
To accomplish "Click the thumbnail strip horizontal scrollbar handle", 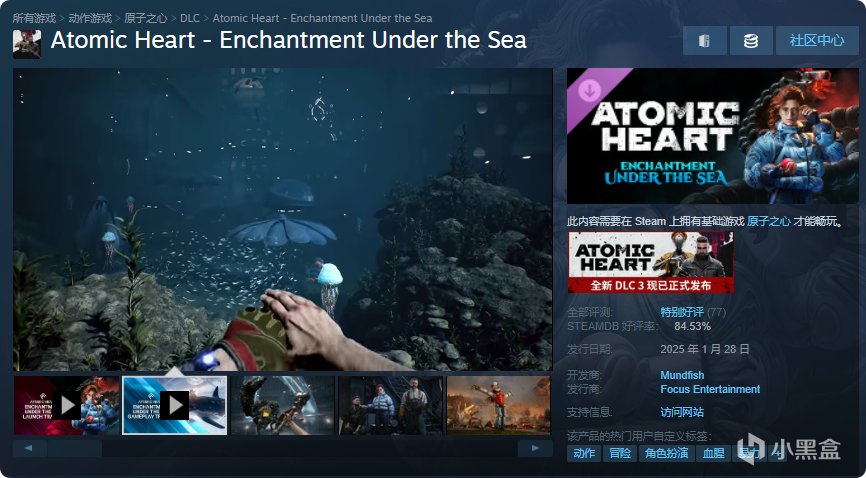I will point(75,448).
